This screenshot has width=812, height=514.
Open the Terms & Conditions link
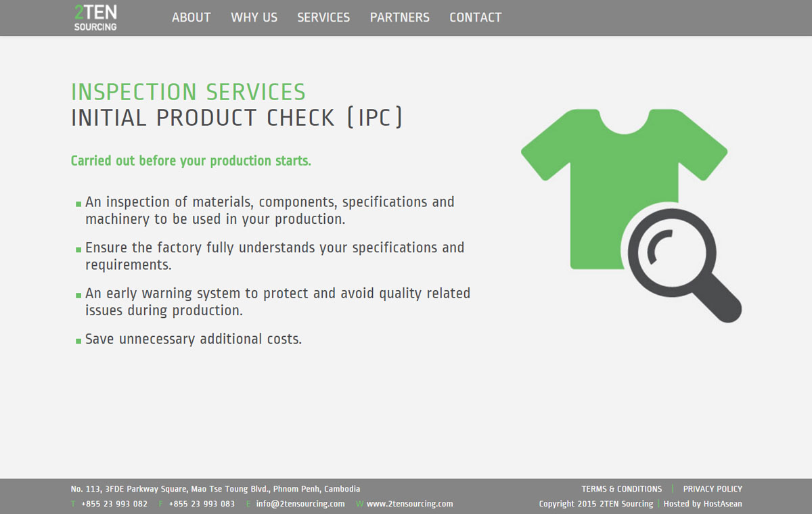pos(621,489)
